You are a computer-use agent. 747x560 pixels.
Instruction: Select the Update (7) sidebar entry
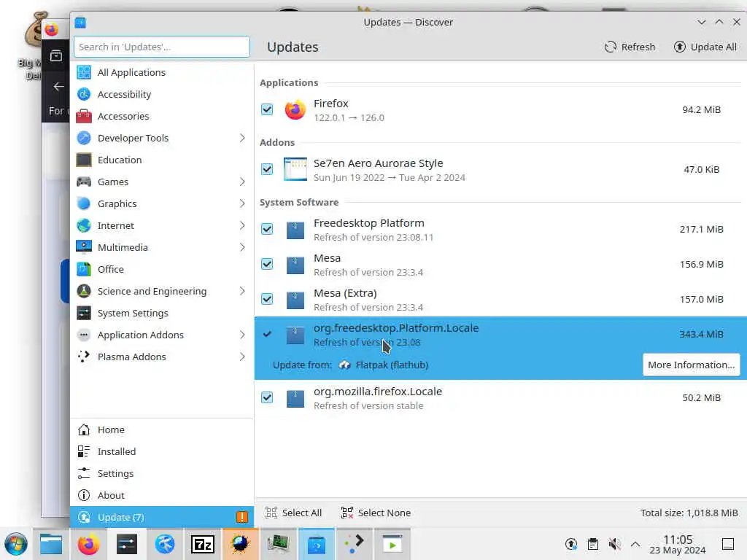tap(162, 517)
